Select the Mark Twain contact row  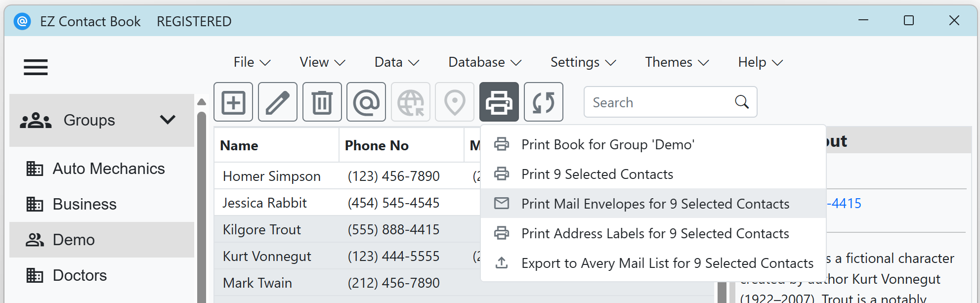(347, 283)
